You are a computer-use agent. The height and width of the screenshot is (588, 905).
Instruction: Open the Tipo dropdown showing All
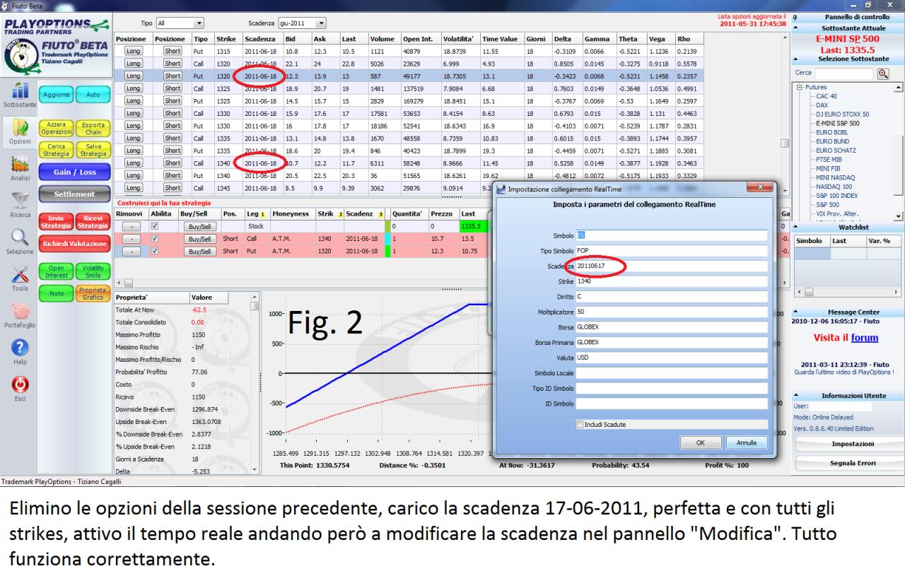tap(180, 23)
